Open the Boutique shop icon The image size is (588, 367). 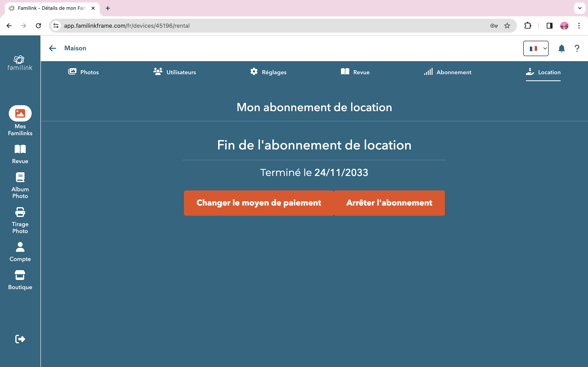coord(20,275)
